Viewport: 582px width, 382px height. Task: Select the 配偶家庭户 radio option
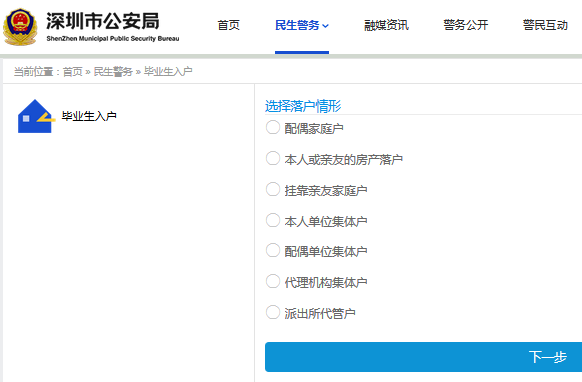coord(273,127)
